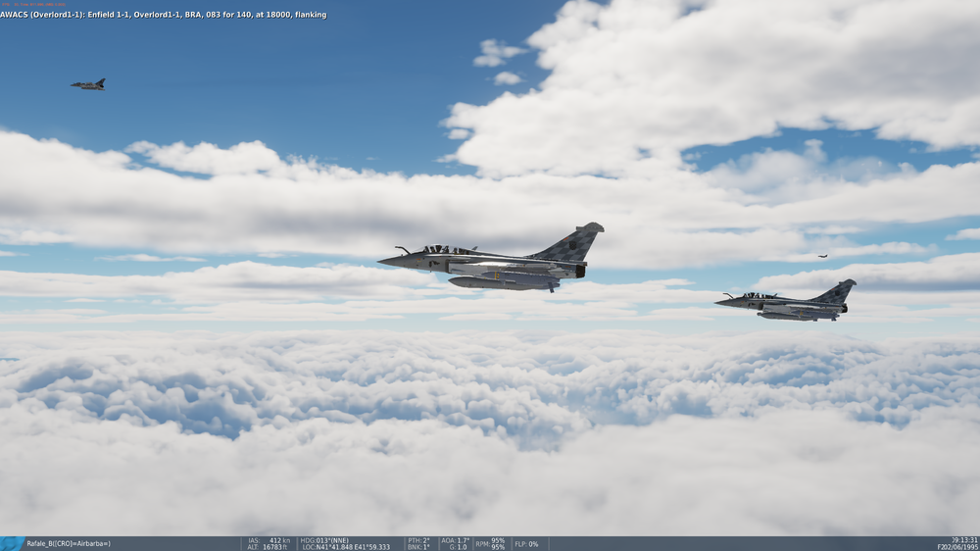Click the lead Rafale jet in center

click(x=492, y=258)
